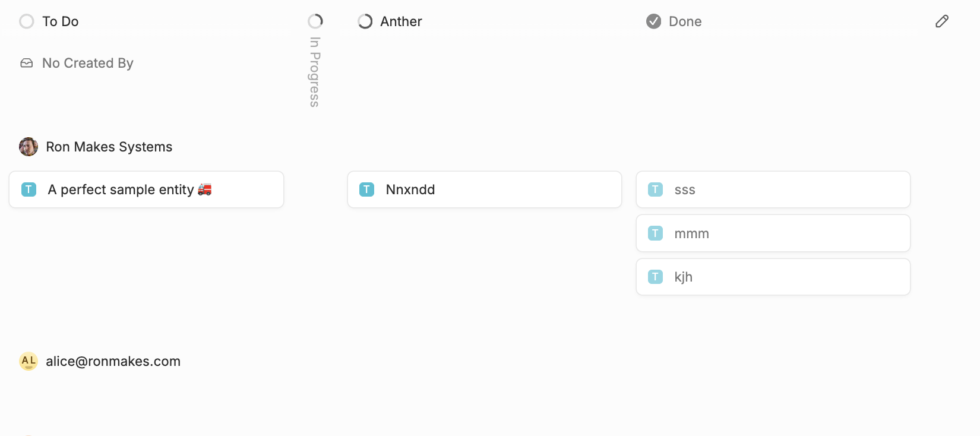980x436 pixels.
Task: Open the kjh card
Action: 772,277
